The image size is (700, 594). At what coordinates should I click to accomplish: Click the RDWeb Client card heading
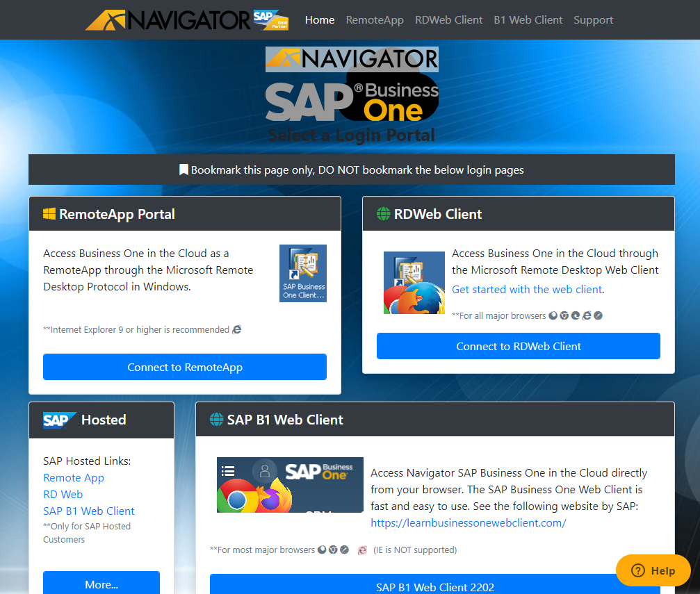pos(438,214)
